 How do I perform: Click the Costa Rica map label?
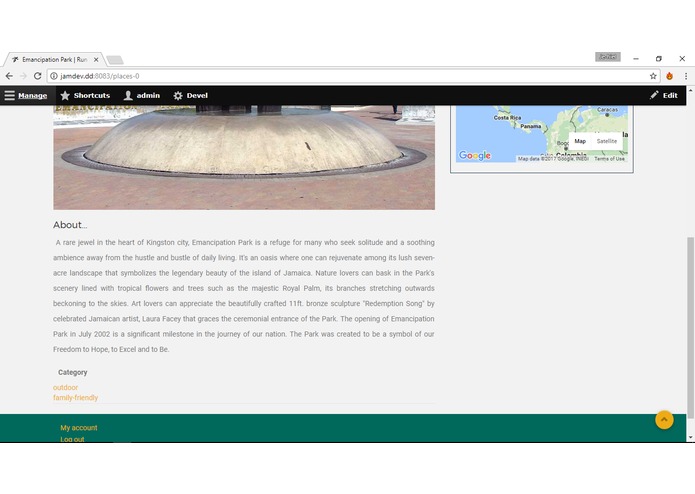[508, 117]
